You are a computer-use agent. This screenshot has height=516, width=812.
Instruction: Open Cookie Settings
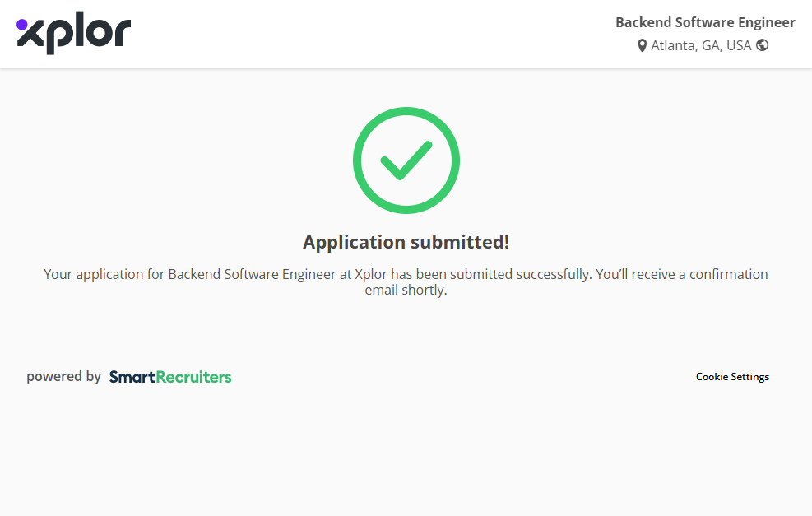pos(732,377)
